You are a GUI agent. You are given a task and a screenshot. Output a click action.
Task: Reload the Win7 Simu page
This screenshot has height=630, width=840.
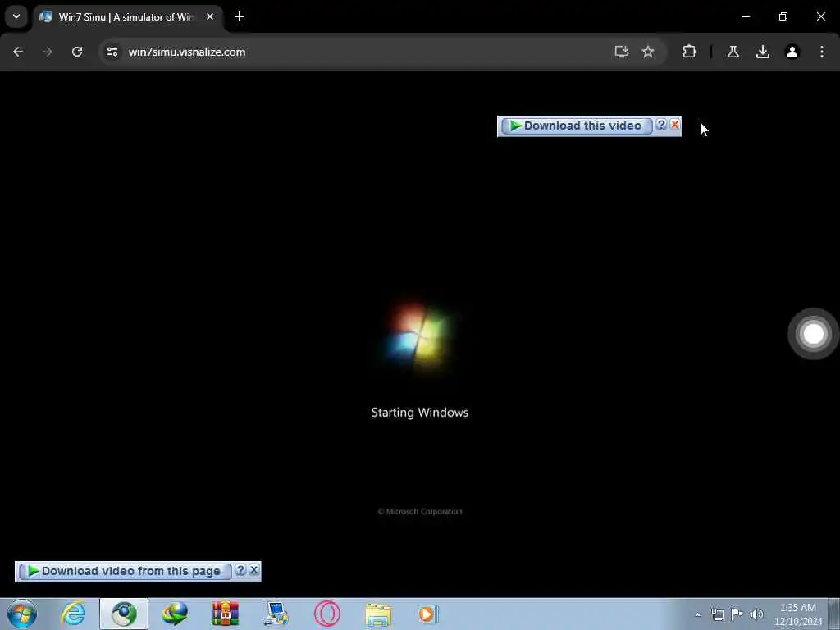click(77, 52)
